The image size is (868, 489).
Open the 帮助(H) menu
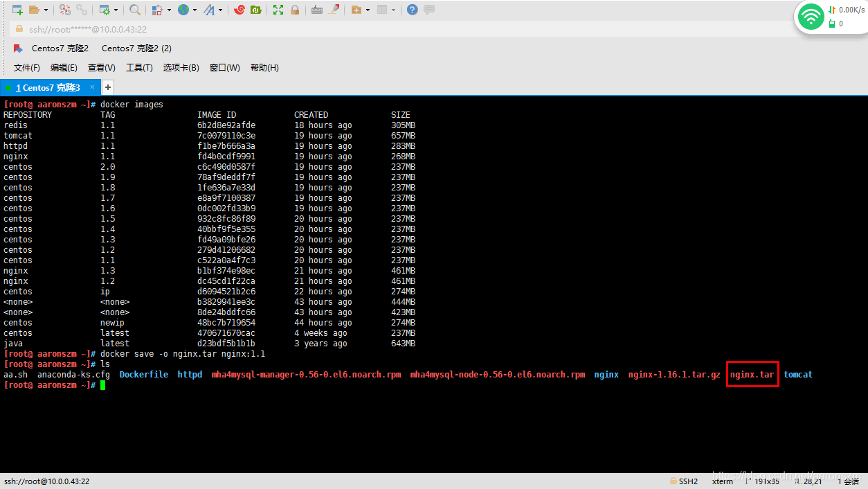[264, 68]
